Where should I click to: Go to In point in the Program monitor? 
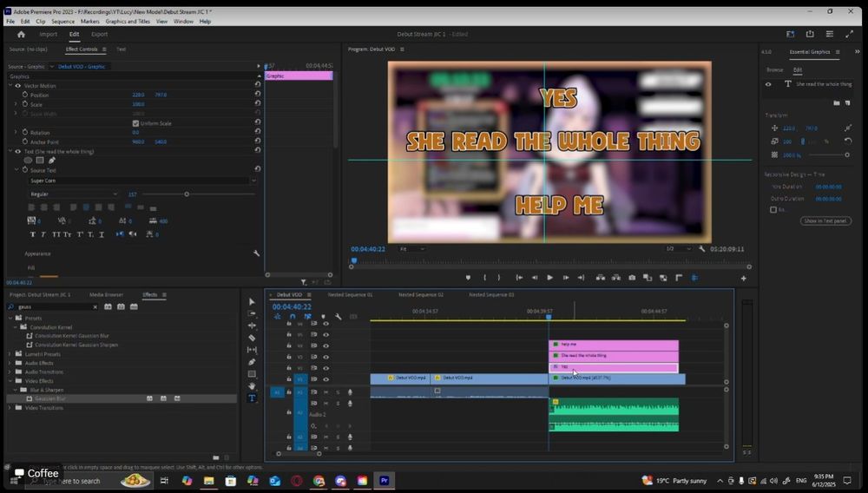pos(519,278)
